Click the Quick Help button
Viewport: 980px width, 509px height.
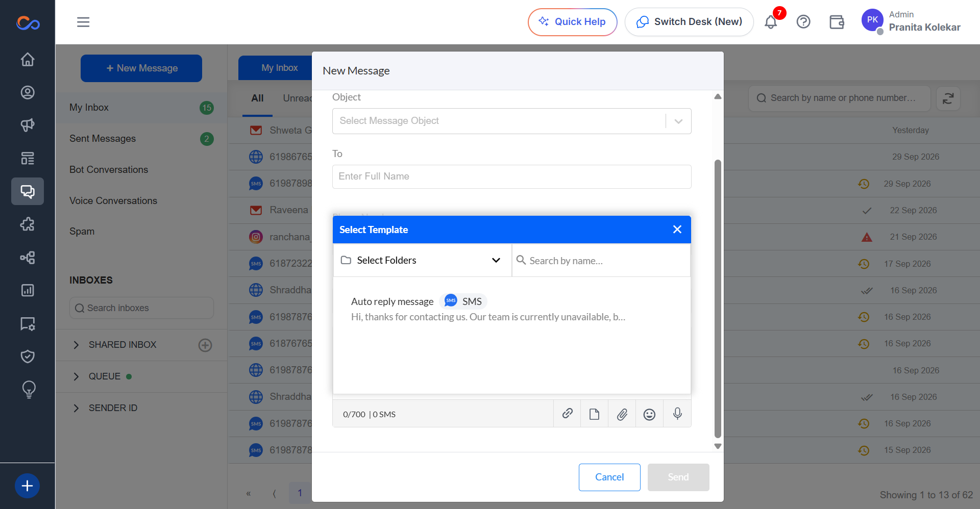(572, 22)
